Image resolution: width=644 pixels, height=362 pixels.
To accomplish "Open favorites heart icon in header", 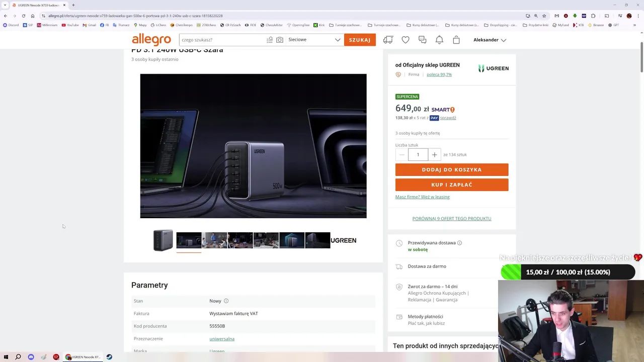I will point(406,40).
